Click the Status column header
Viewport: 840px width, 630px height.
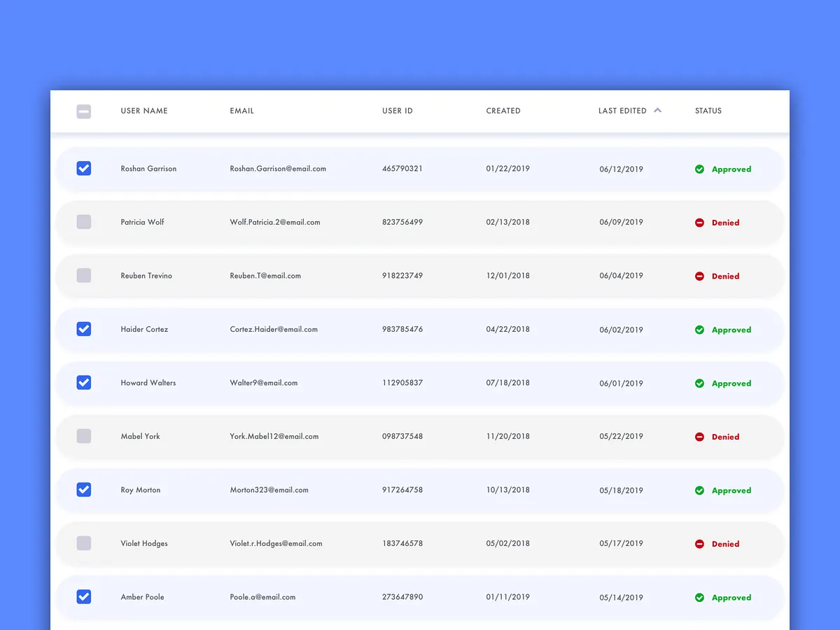tap(708, 111)
